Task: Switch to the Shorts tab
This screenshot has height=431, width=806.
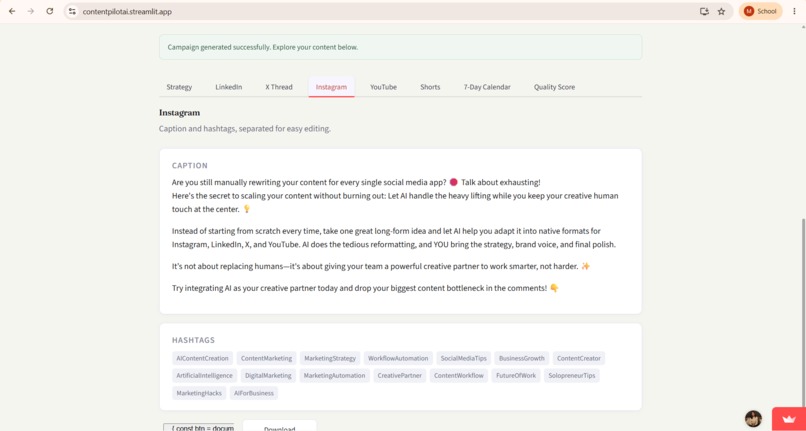Action: click(430, 87)
